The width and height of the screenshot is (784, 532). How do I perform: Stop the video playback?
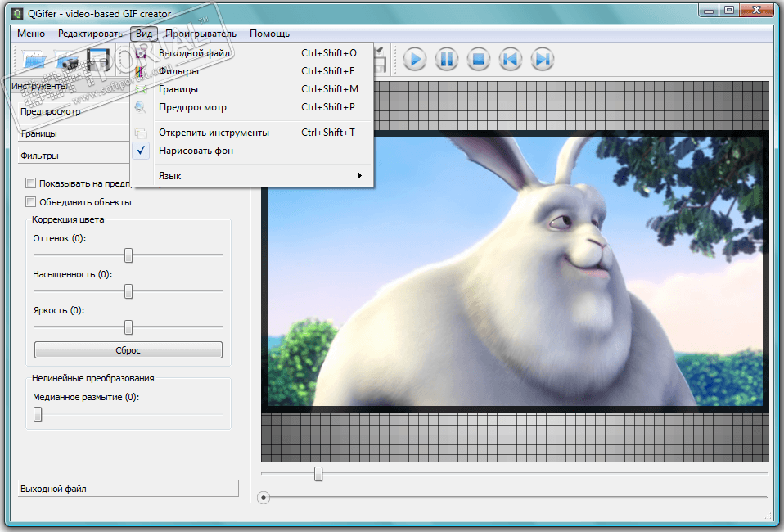coord(479,59)
